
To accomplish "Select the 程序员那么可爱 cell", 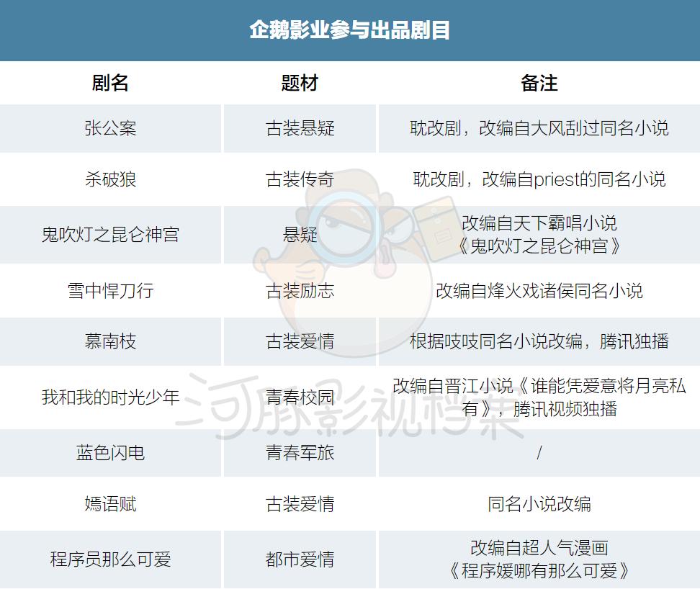I will click(110, 559).
